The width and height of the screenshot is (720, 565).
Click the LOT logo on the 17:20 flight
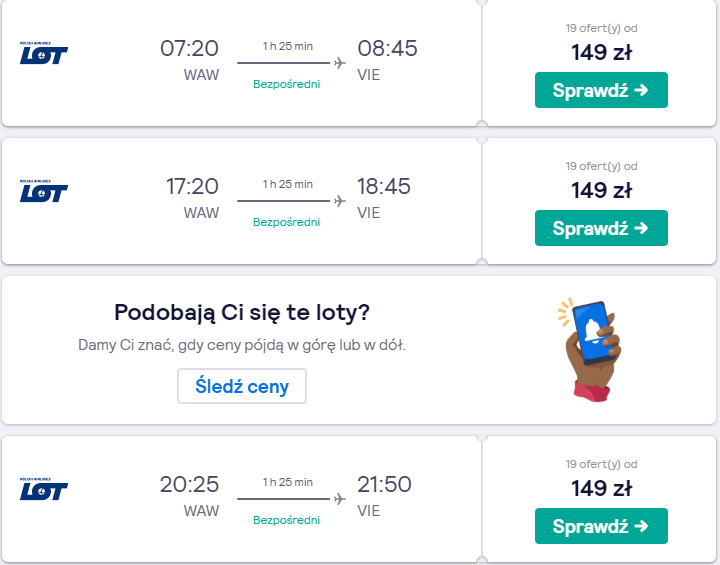[44, 191]
